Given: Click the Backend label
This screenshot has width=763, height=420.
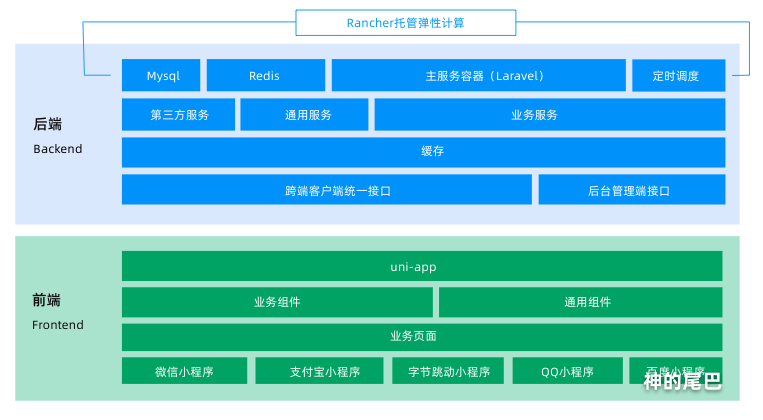Looking at the screenshot, I should click(x=57, y=149).
